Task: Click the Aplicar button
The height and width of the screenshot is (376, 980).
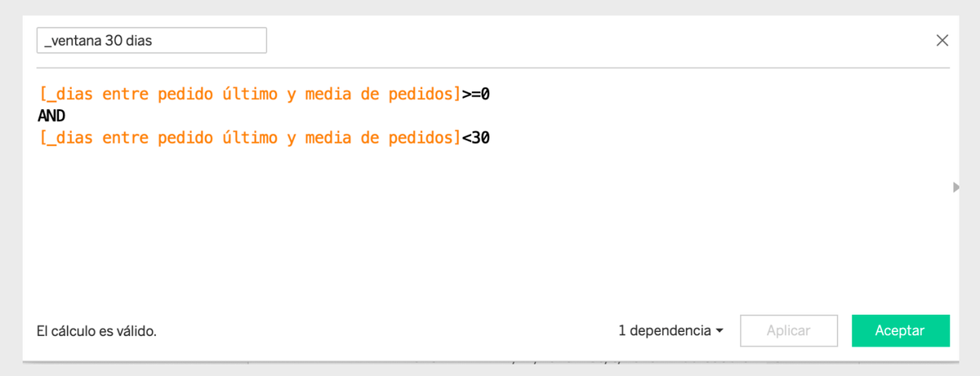Action: pyautogui.click(x=789, y=330)
